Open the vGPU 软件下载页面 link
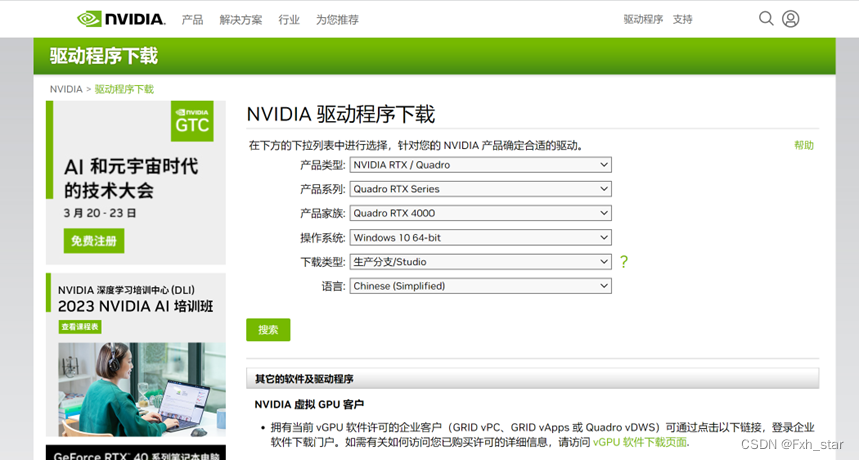Screen dimensions: 859x460 click(639, 442)
